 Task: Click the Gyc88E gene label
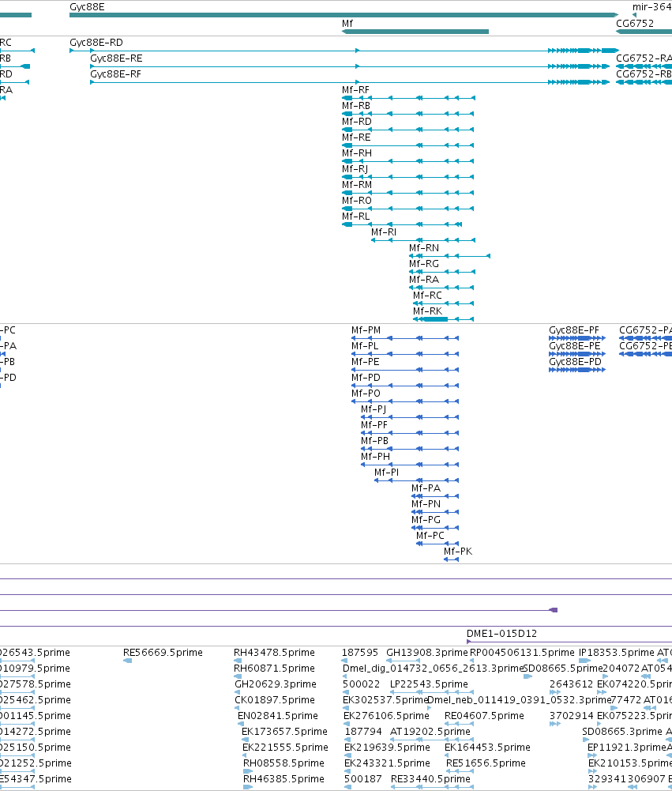click(x=87, y=7)
